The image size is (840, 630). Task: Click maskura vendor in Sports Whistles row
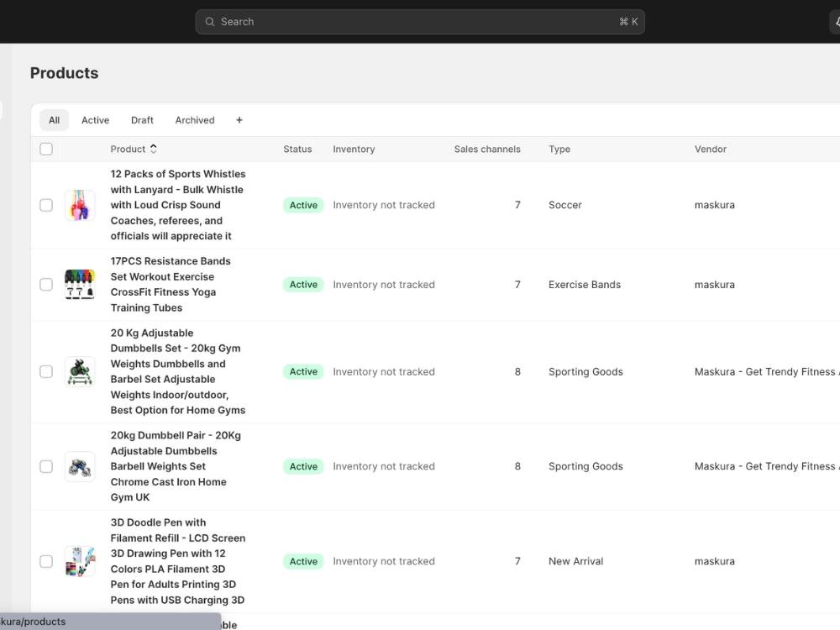715,205
